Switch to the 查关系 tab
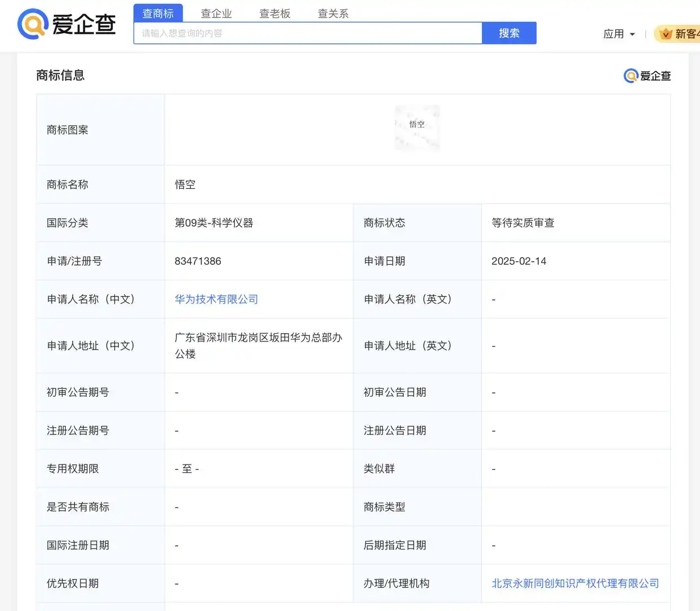Viewport: 700px width, 611px height. pyautogui.click(x=333, y=13)
